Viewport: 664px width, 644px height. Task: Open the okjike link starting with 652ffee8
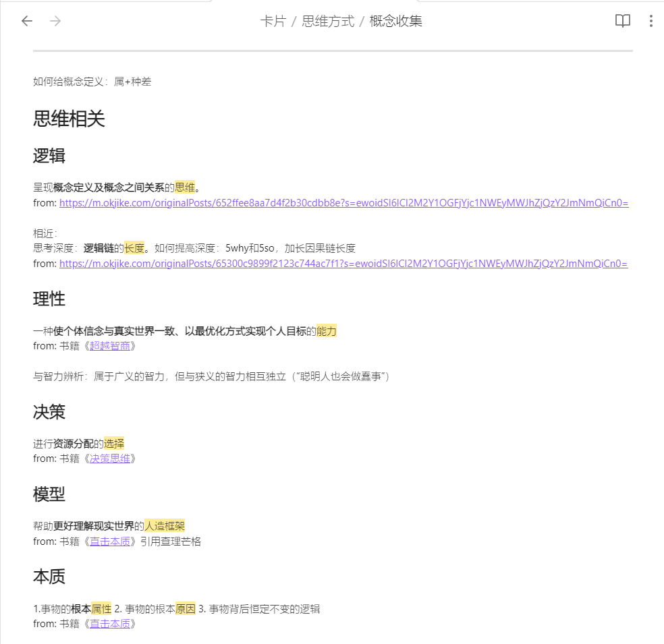[343, 203]
